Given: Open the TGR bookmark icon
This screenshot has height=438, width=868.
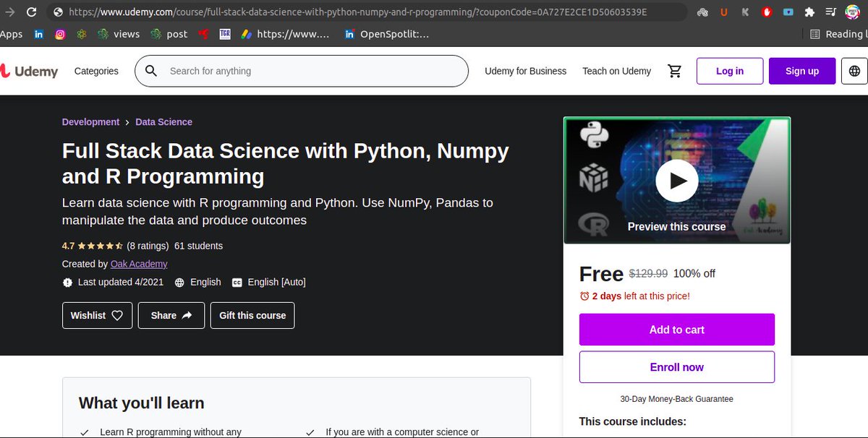Looking at the screenshot, I should [225, 34].
